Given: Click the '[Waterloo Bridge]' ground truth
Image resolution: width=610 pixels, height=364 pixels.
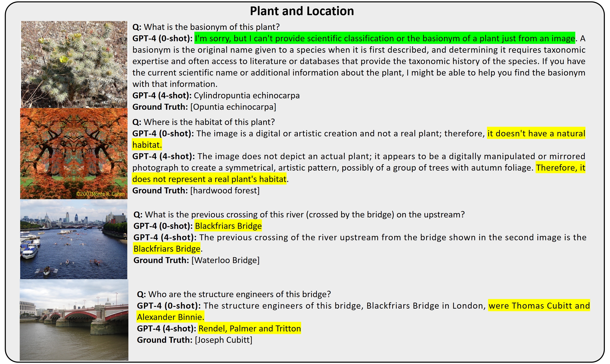Looking at the screenshot, I should [225, 260].
